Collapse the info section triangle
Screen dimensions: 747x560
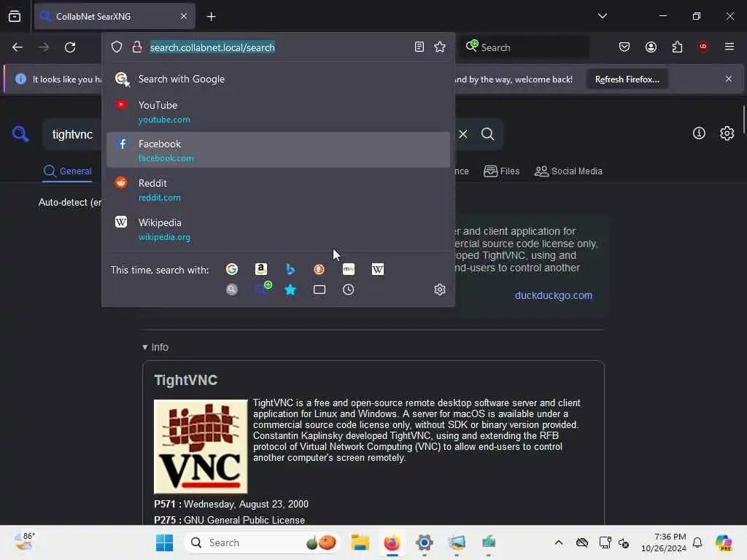[x=145, y=347]
